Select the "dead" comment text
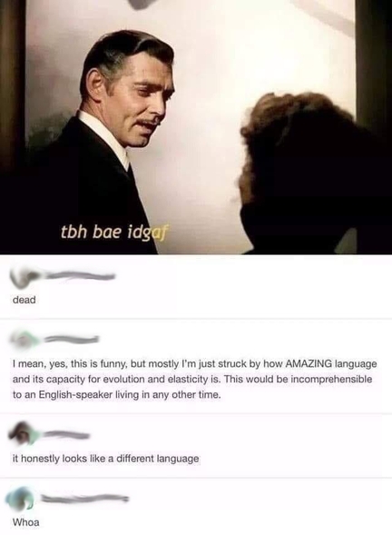This screenshot has width=392, height=535. click(x=24, y=300)
